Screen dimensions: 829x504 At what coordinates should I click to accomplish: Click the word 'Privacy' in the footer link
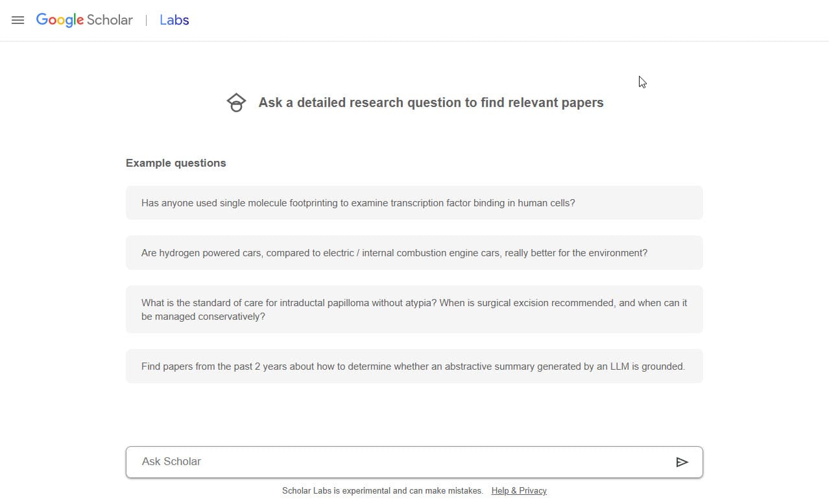(x=533, y=491)
